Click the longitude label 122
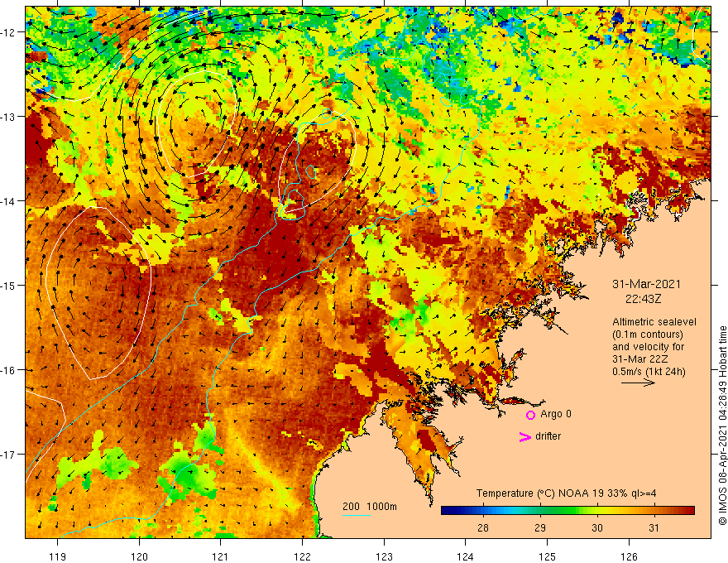The width and height of the screenshot is (728, 563). (302, 556)
